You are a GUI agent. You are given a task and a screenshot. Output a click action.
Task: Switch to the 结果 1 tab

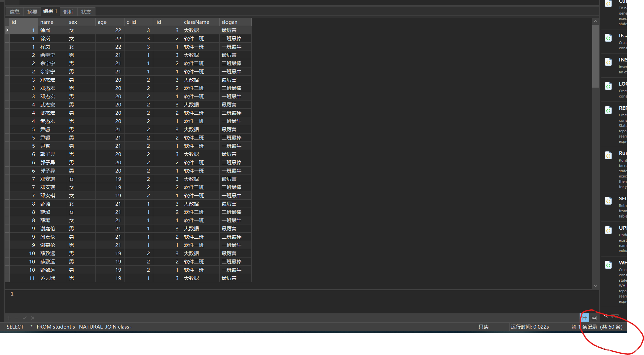[50, 11]
